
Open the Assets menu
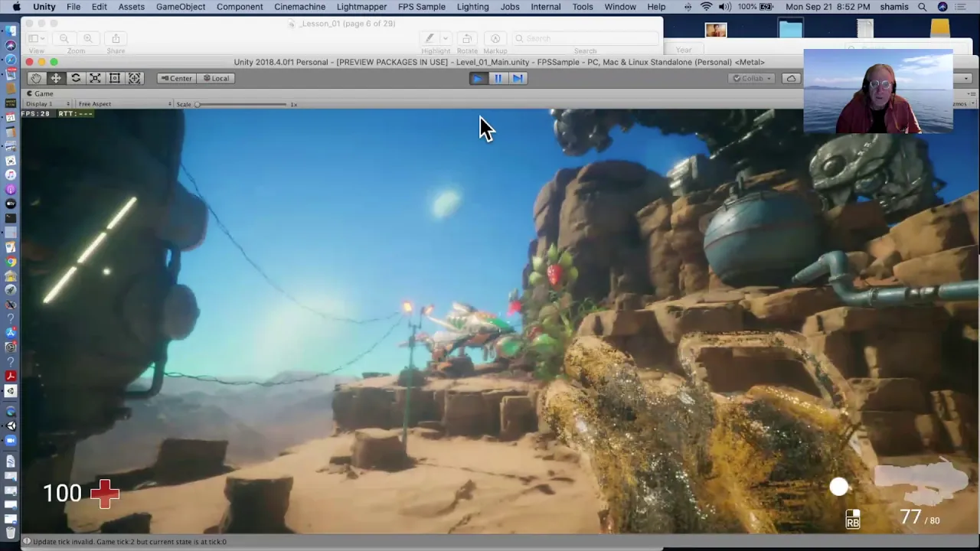(x=131, y=7)
